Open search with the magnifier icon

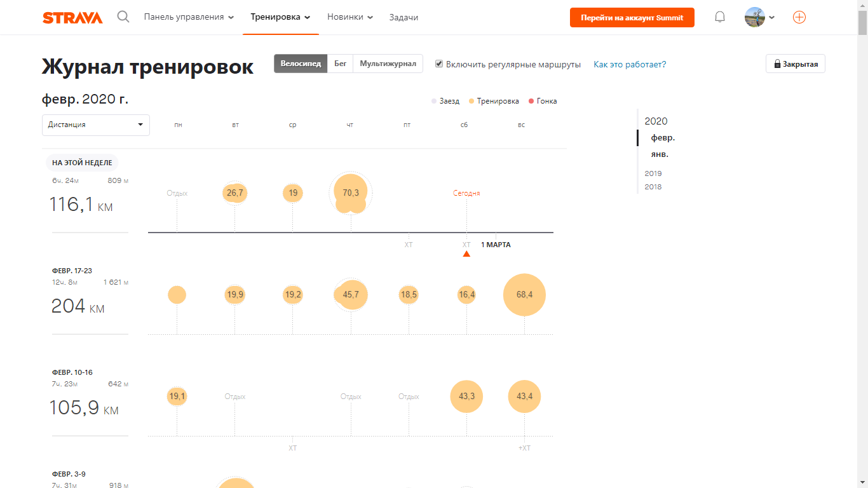point(123,17)
